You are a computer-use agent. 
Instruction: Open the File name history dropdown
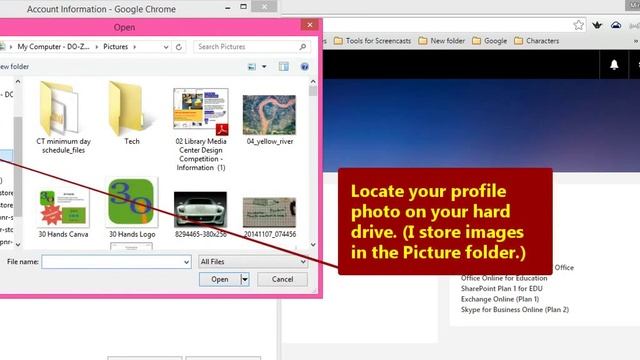point(187,262)
